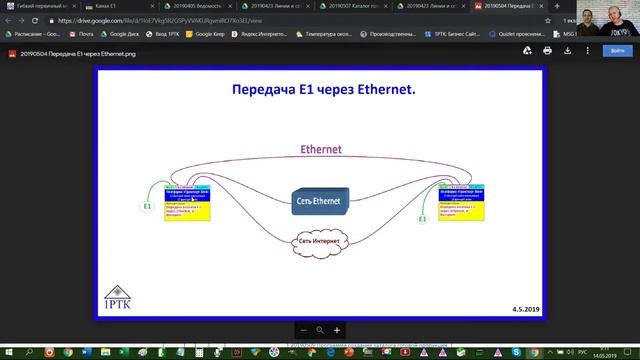The width and height of the screenshot is (640, 360).
Task: Open the 'Производственны...' bookmark
Action: pos(388,34)
